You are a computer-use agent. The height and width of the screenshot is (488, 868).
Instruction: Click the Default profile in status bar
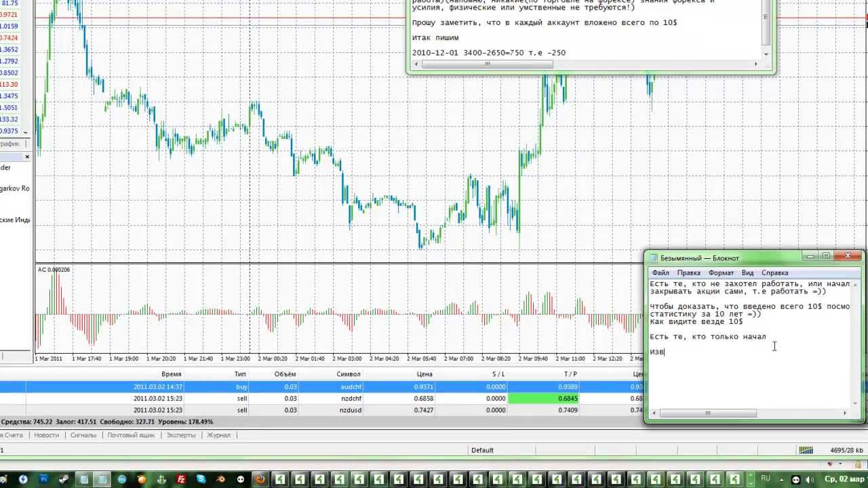482,450
